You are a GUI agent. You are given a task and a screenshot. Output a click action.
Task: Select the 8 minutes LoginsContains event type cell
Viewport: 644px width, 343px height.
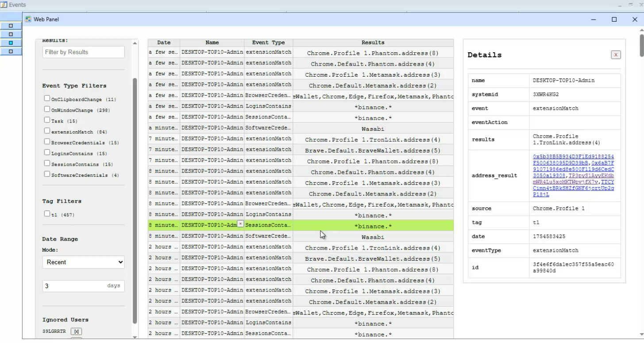(x=269, y=215)
